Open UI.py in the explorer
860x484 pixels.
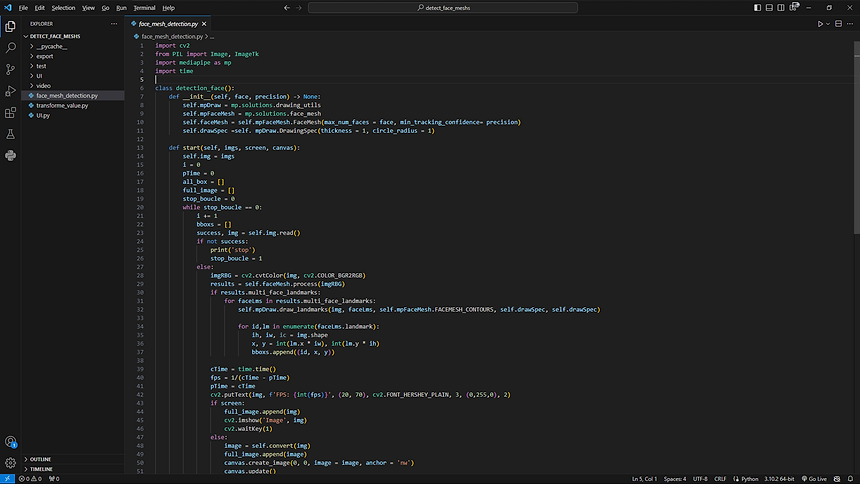point(73,115)
